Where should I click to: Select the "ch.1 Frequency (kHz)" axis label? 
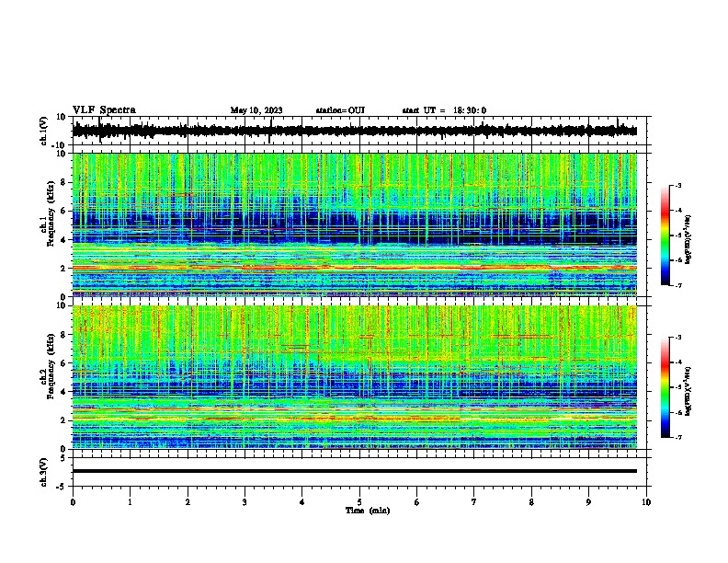(47, 213)
